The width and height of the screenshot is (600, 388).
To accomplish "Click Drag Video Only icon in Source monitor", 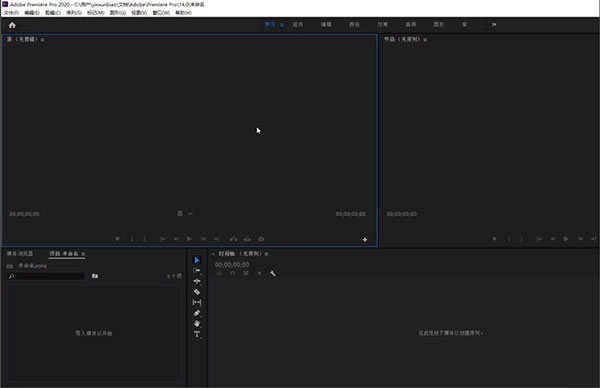I will point(180,214).
